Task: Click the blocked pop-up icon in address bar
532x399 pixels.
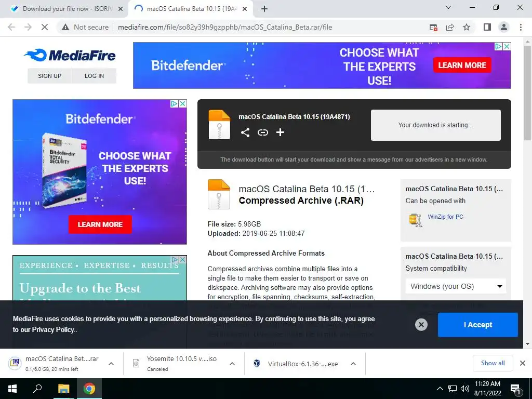Action: (x=433, y=27)
